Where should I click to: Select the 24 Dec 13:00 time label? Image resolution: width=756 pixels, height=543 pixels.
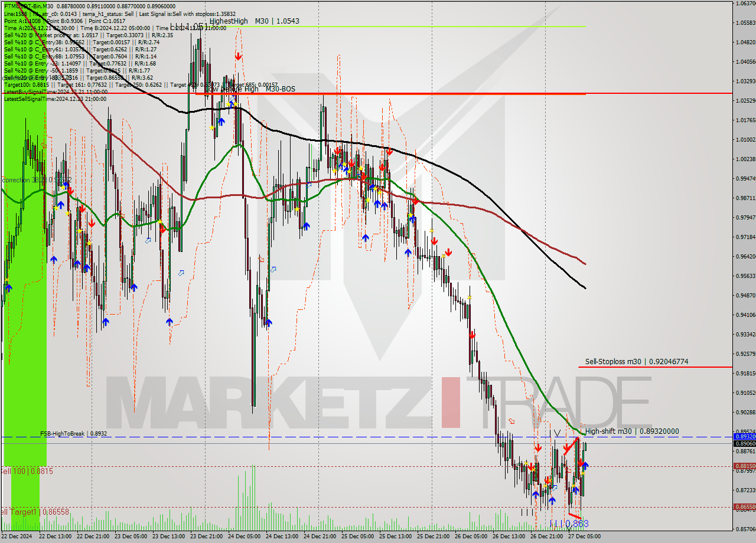click(x=282, y=537)
